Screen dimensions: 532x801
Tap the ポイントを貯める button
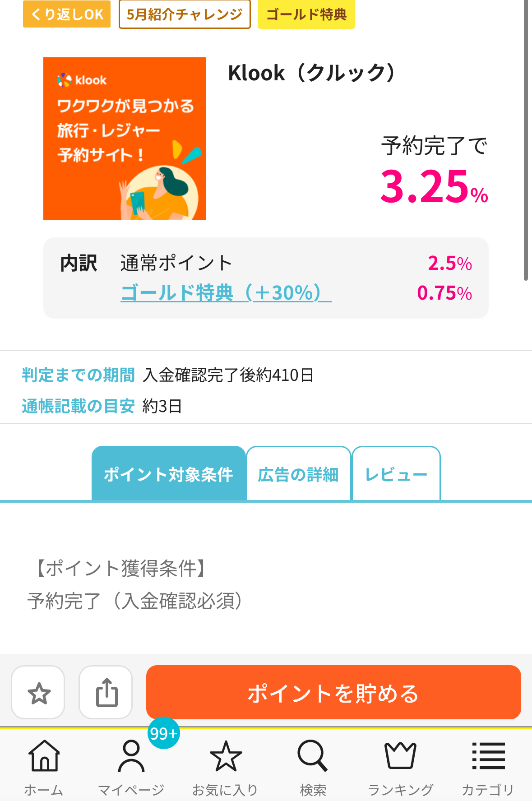333,692
